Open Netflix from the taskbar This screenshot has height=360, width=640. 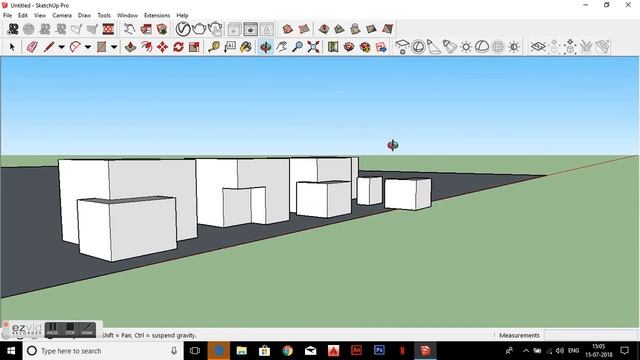point(402,351)
